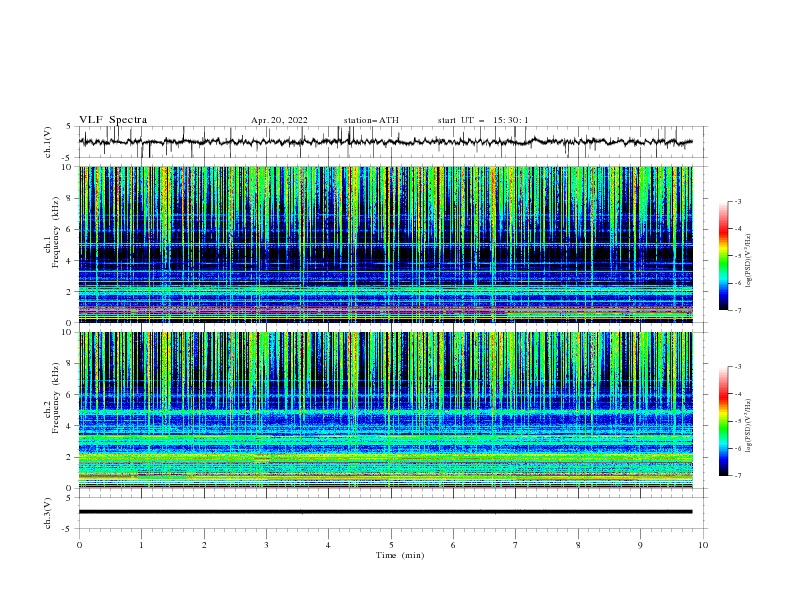Click the "9" tick on the time axis

point(640,545)
